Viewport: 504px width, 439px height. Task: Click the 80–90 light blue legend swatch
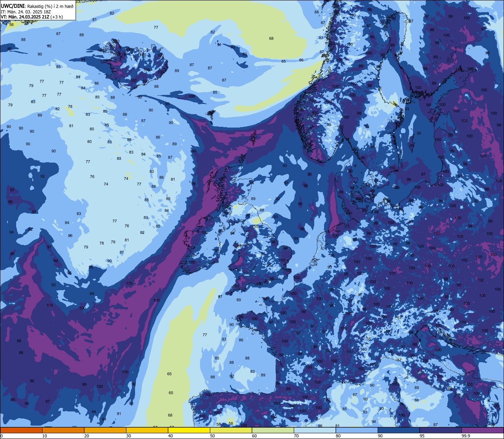pyautogui.click(x=357, y=430)
